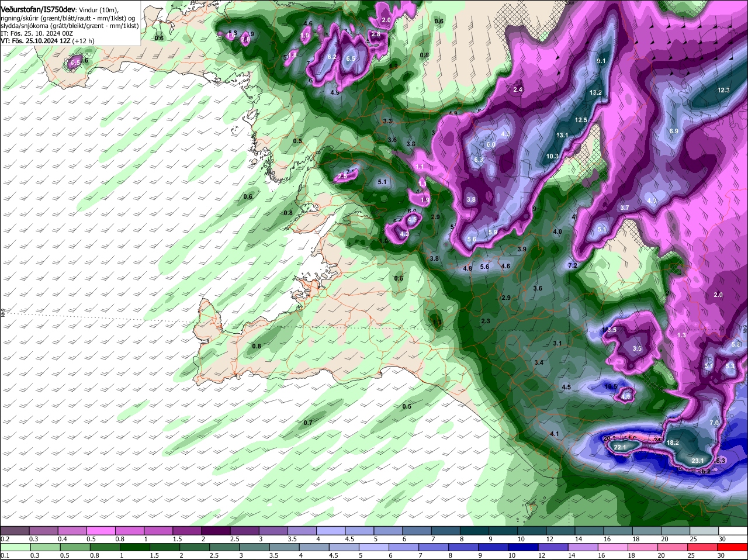
Task: Select the upper scale swatch labeled 2.5
Action: click(x=245, y=530)
